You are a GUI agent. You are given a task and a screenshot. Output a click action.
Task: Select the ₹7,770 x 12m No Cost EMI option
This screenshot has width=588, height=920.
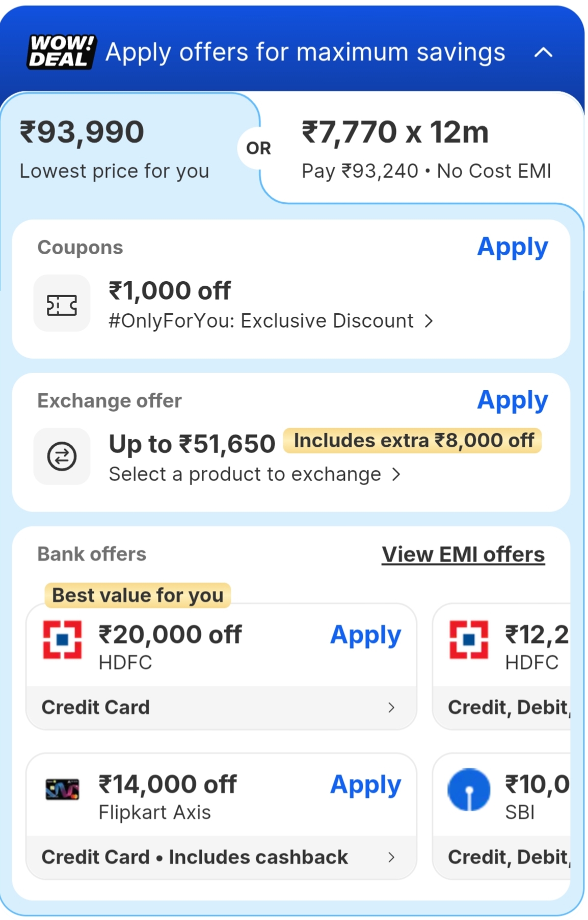(425, 148)
